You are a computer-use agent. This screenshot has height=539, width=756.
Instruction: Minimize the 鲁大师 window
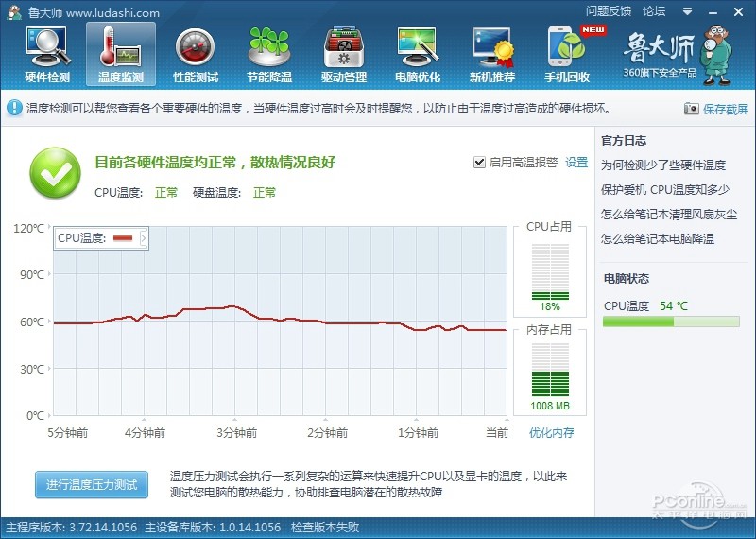click(x=713, y=12)
